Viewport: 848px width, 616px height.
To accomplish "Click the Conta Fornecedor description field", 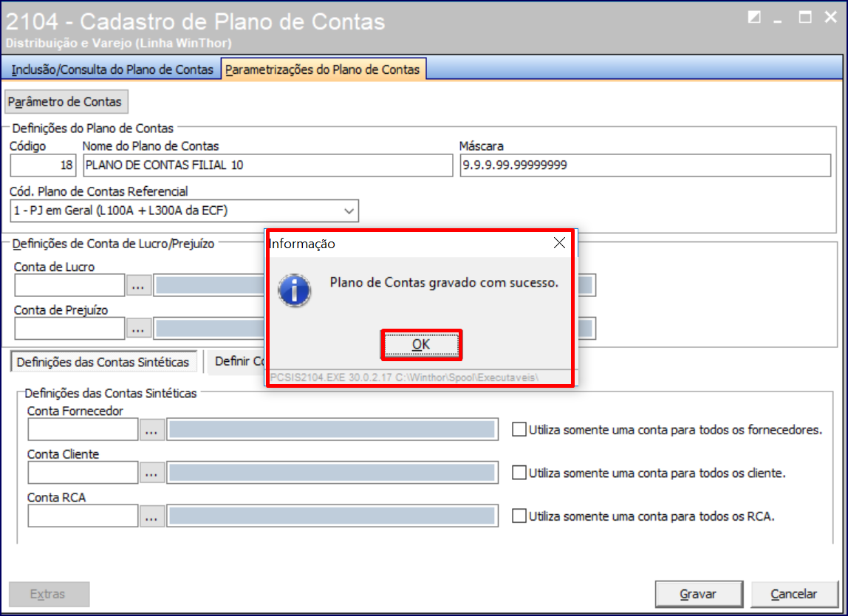I will [332, 429].
